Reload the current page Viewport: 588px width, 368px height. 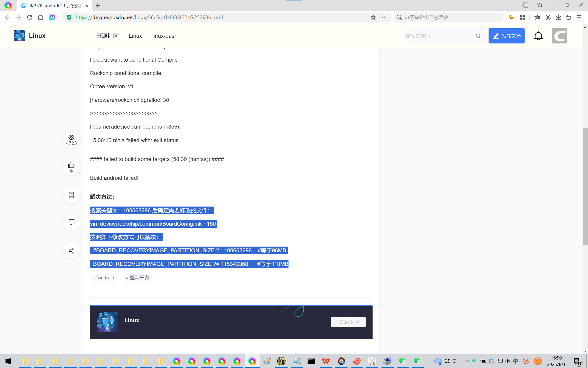pos(30,17)
